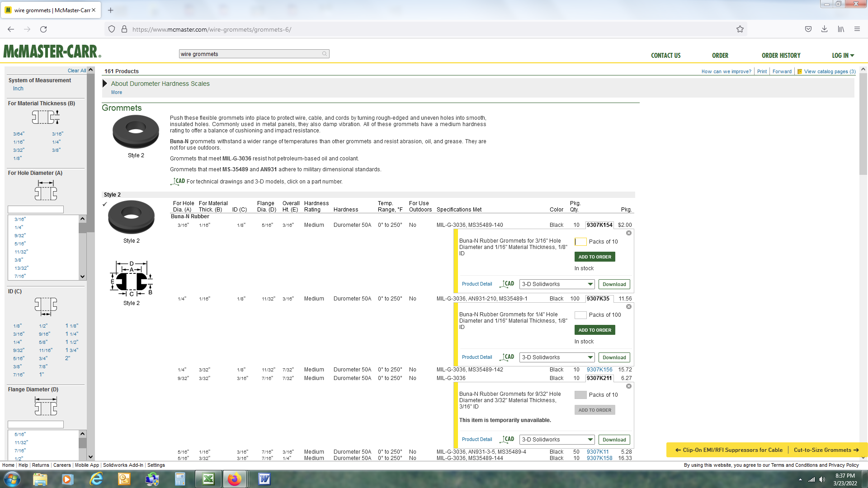Open the LOG IN dropdown
Viewport: 868px width, 488px height.
coord(843,56)
